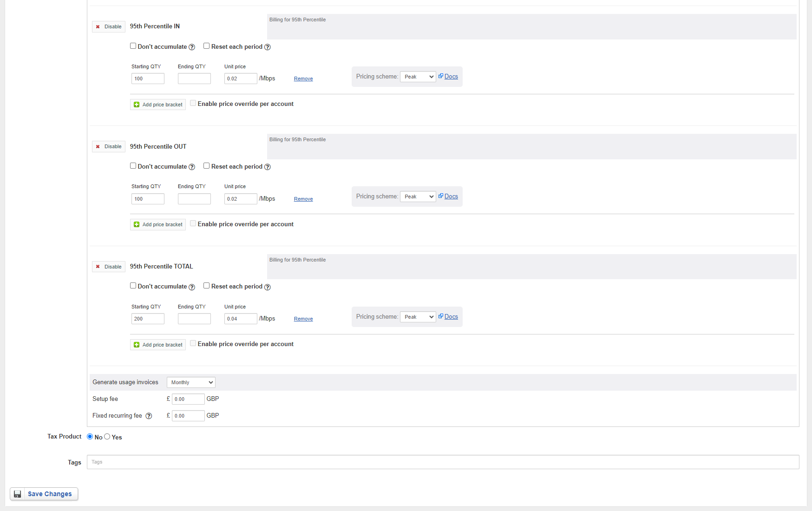
Task: Click Remove link for 95th Percentile TOTAL bracket
Action: click(x=303, y=319)
